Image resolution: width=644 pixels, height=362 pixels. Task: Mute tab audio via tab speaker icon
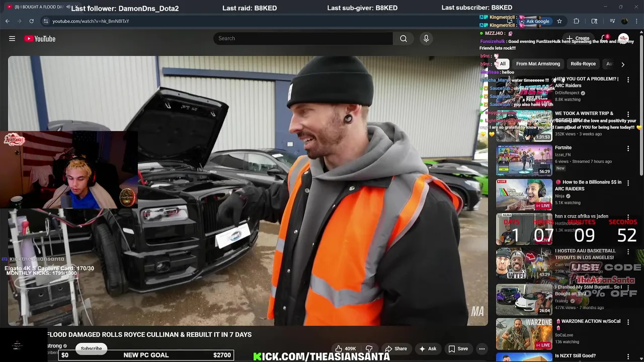tap(68, 7)
